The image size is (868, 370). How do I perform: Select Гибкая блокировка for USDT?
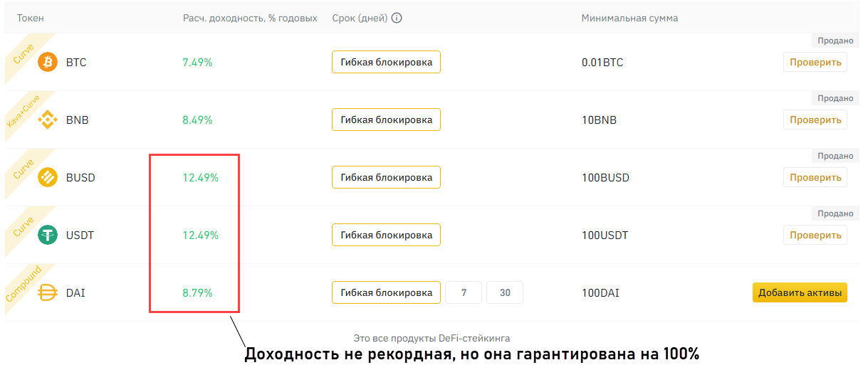(386, 236)
